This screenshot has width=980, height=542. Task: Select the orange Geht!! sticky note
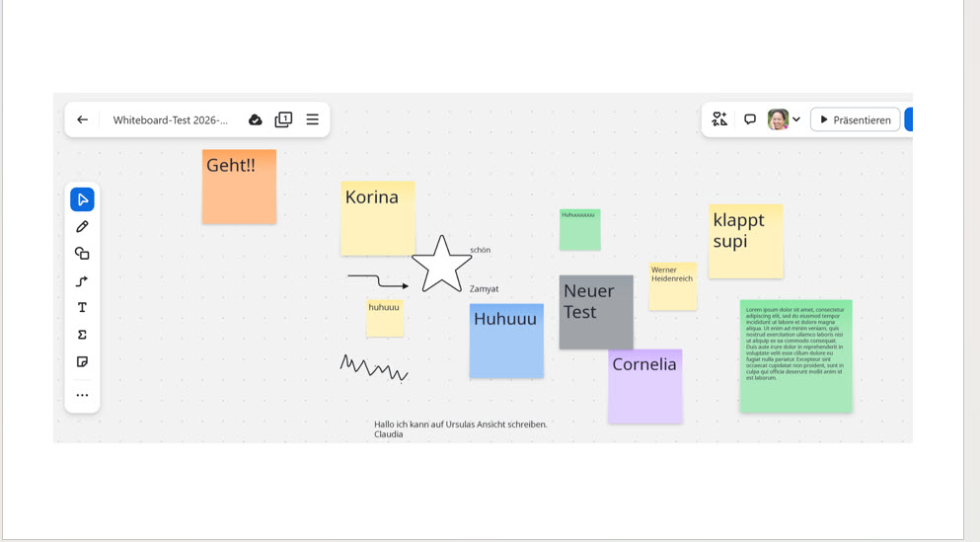click(239, 188)
